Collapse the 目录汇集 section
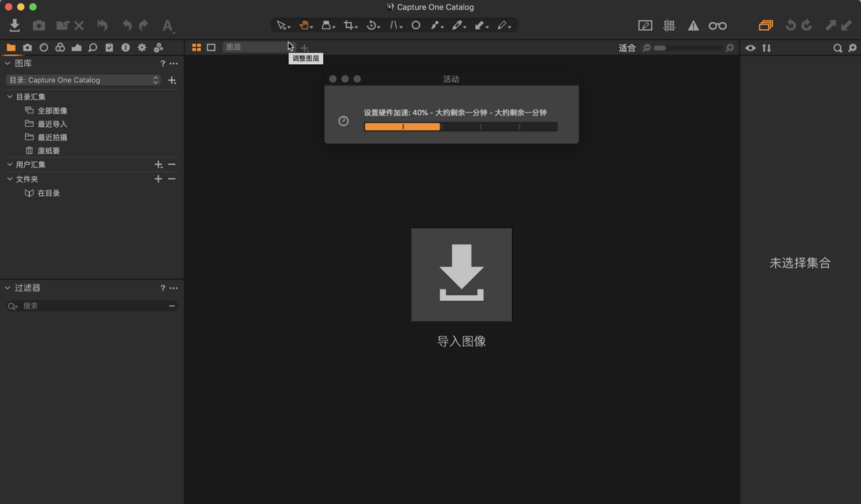Screen dimensions: 861x504 tap(9, 96)
